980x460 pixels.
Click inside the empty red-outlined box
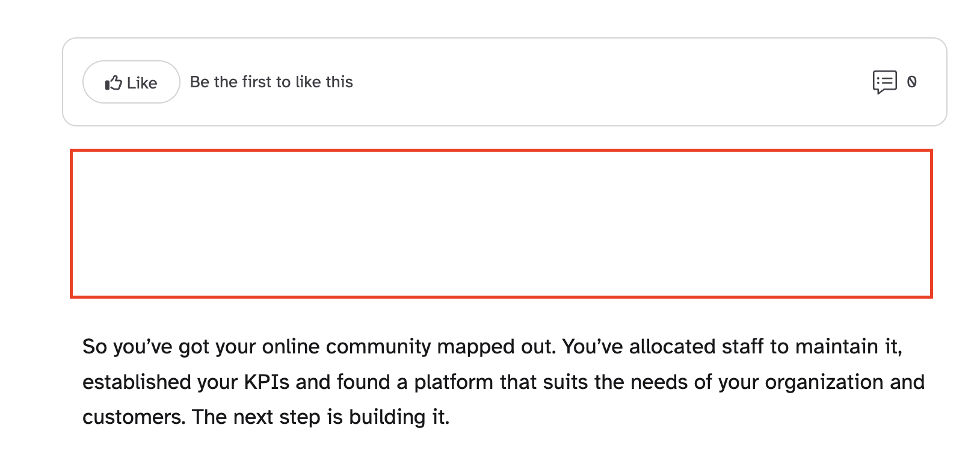point(501,223)
